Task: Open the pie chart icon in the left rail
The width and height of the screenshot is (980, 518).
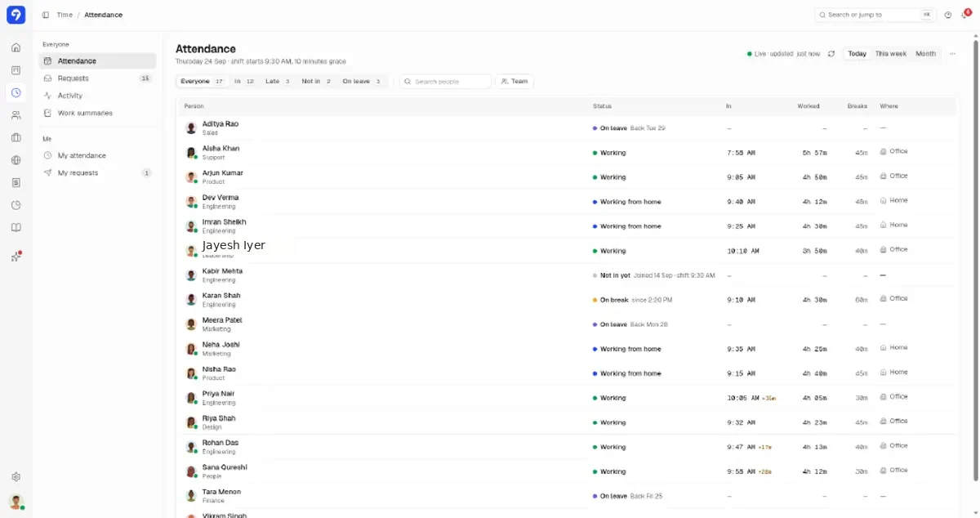Action: pyautogui.click(x=16, y=205)
